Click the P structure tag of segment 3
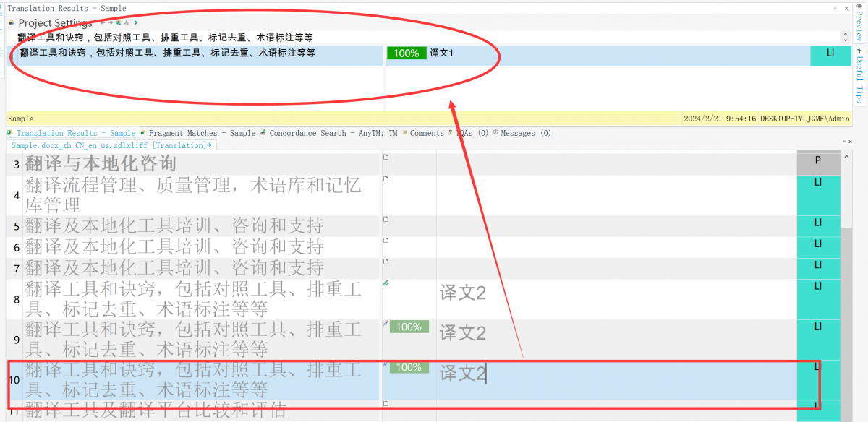The height and width of the screenshot is (422, 868). click(817, 160)
